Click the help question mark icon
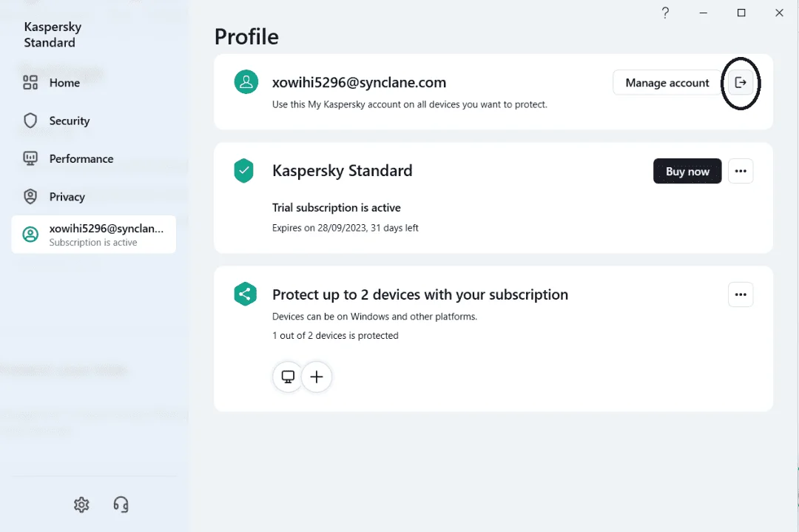This screenshot has height=532, width=799. coord(665,13)
